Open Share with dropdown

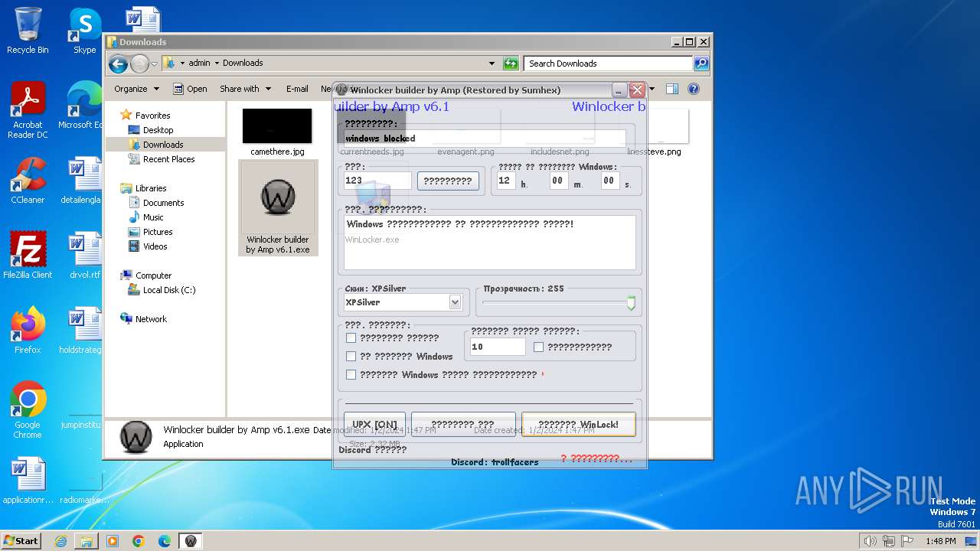[x=245, y=89]
